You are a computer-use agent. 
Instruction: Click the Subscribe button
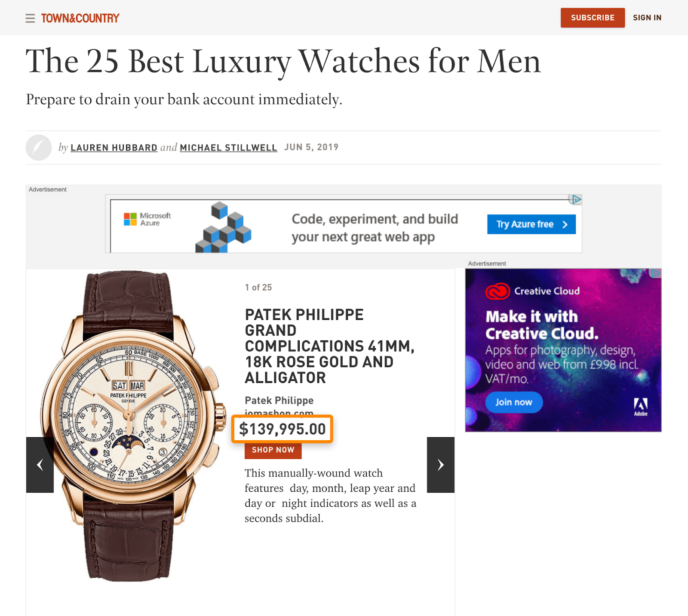(x=593, y=18)
